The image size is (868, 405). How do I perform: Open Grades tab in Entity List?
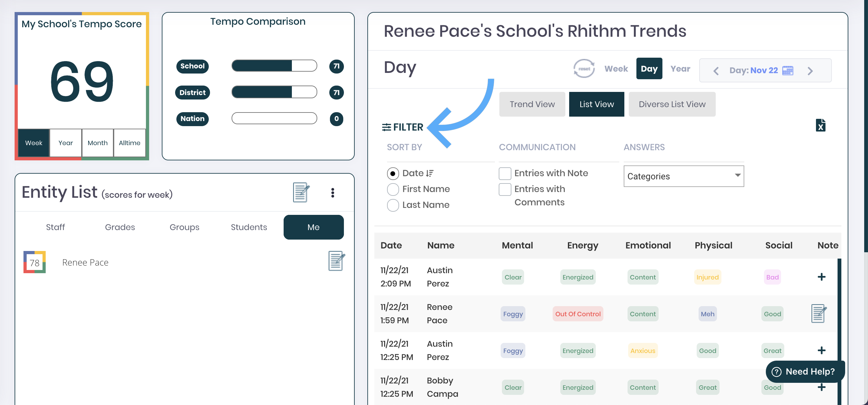pyautogui.click(x=120, y=227)
